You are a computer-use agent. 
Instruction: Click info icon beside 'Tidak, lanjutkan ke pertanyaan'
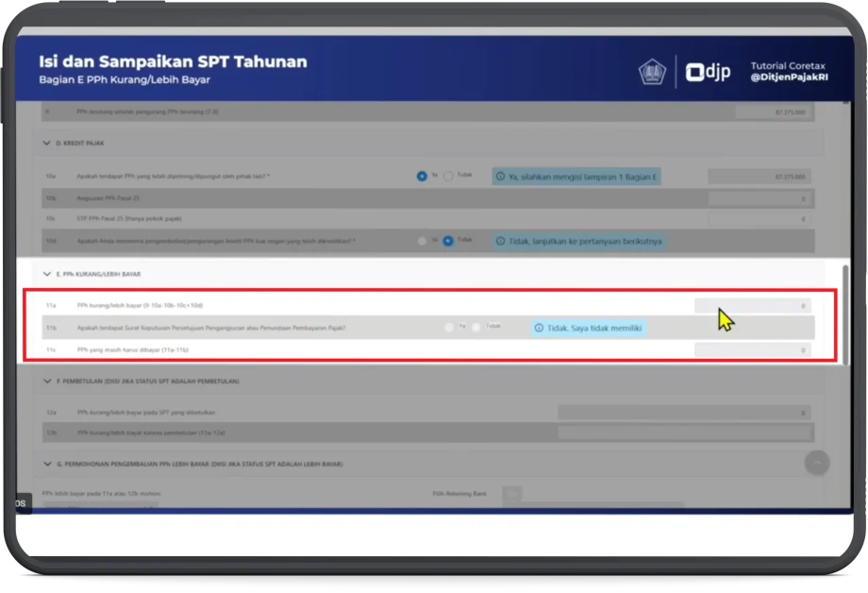501,241
